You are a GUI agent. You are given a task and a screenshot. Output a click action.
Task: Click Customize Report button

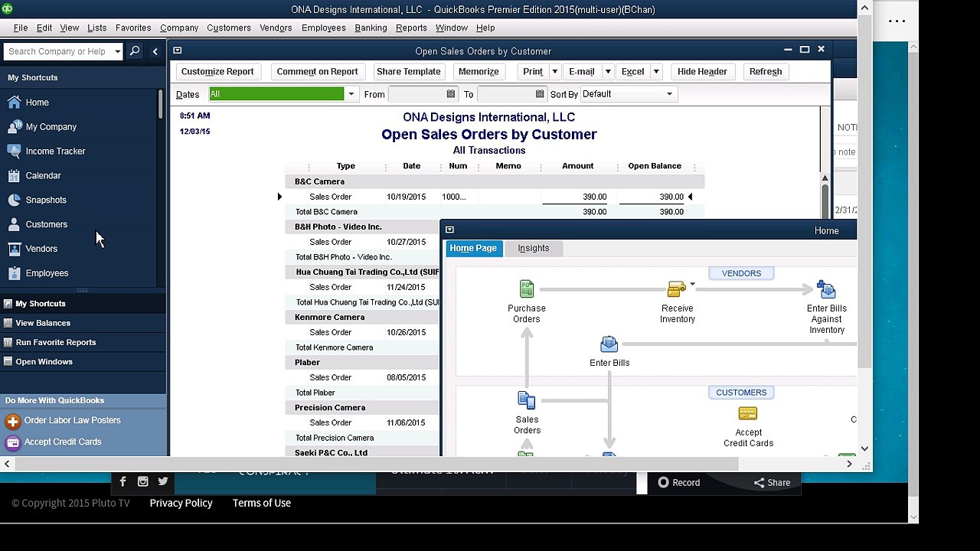click(217, 72)
